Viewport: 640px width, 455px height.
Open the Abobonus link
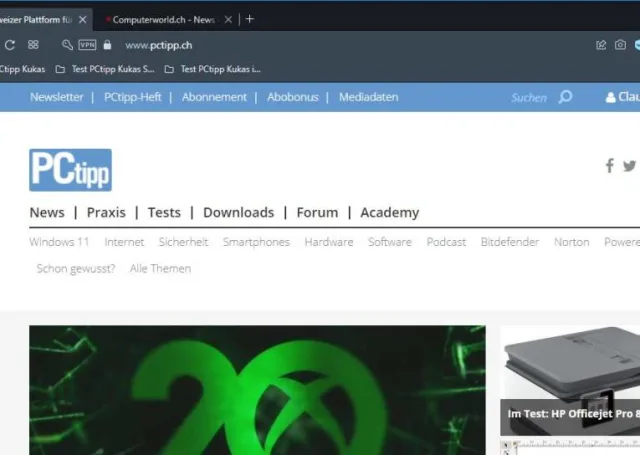[293, 97]
